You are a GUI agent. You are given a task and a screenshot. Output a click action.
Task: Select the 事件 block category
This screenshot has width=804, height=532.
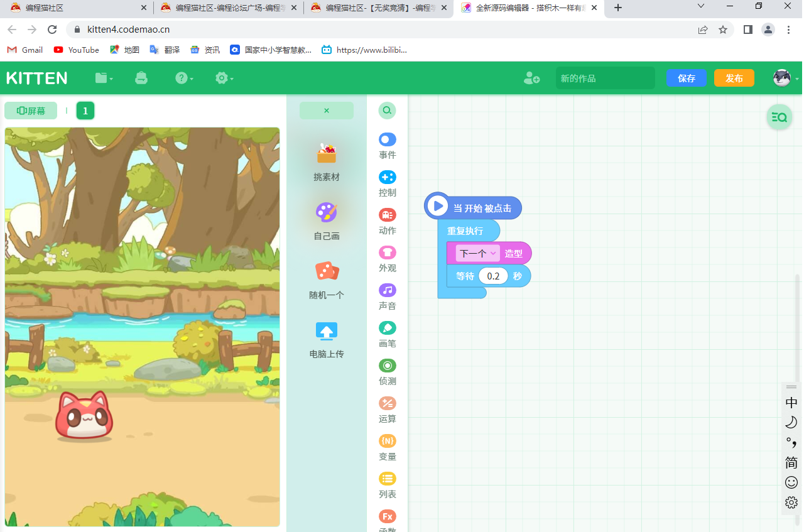(x=388, y=146)
